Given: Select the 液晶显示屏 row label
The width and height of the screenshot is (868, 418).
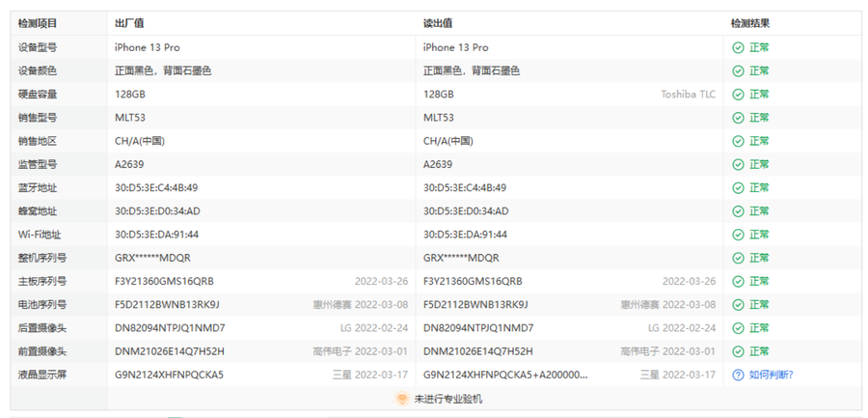Looking at the screenshot, I should [42, 375].
